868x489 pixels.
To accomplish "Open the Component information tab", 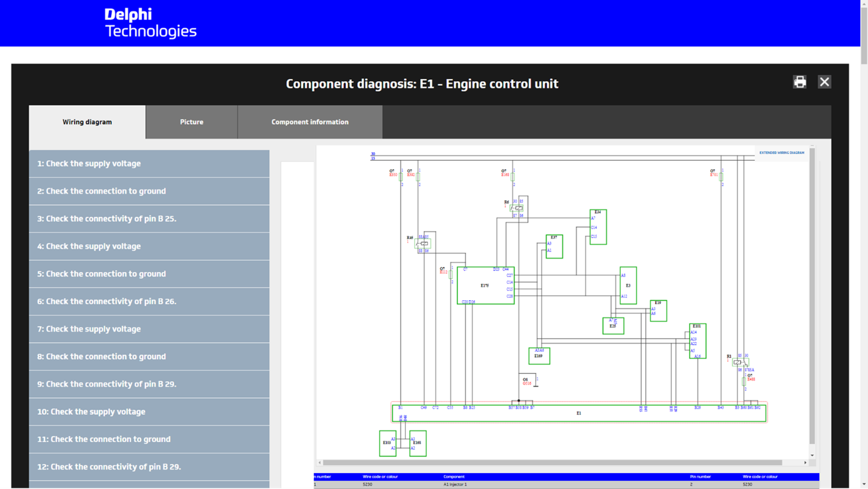I will (310, 122).
